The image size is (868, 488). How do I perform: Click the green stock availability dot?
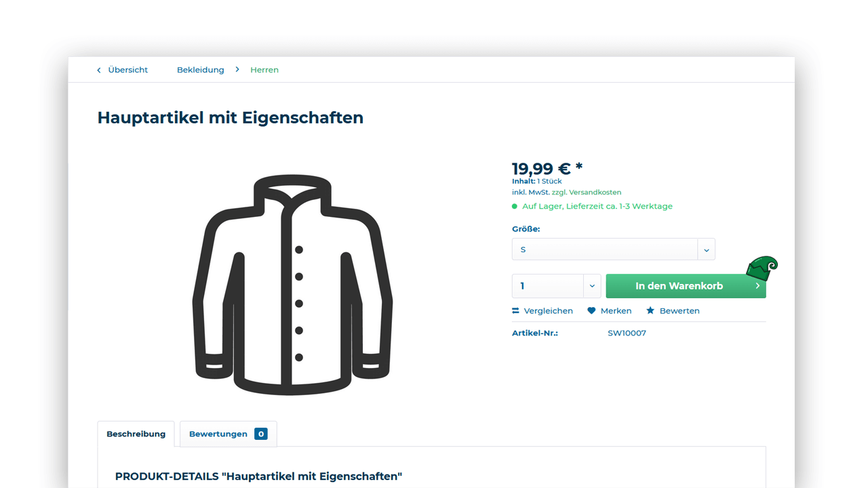point(515,207)
